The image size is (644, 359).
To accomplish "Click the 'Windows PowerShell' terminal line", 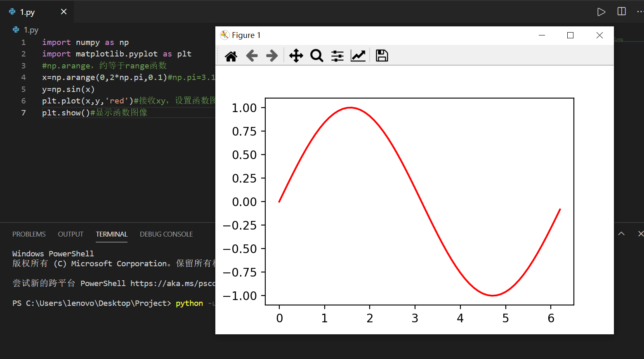I will click(53, 253).
